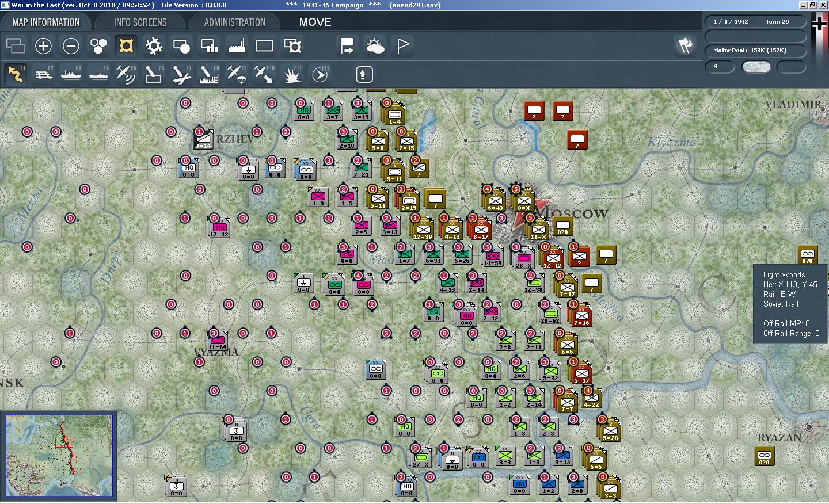
Task: Click the flag with arrow icon
Action: pos(347,45)
